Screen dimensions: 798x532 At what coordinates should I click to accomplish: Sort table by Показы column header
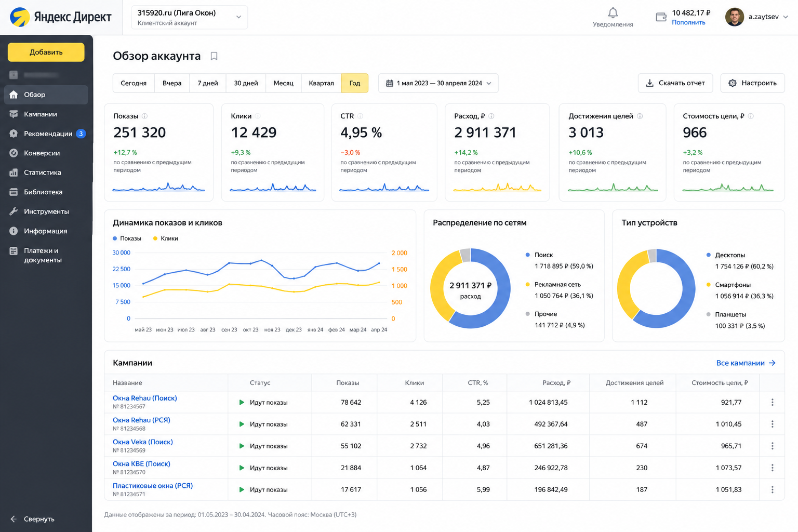[348, 383]
